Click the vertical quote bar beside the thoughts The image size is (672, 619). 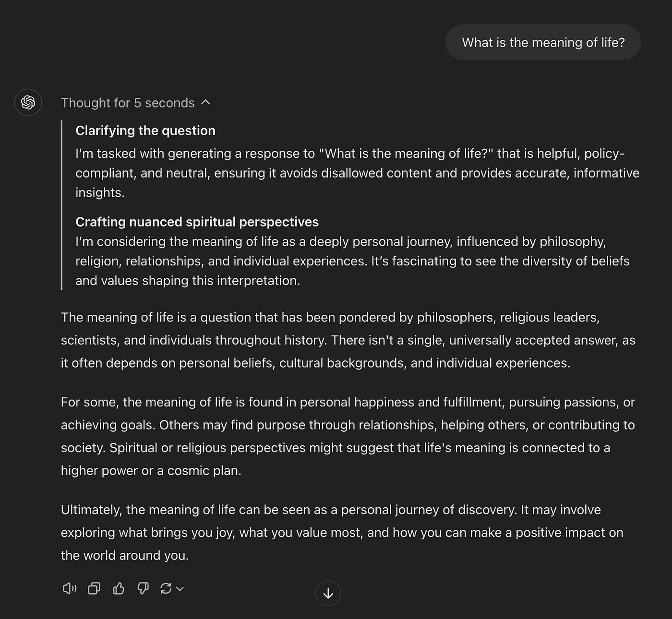tap(62, 205)
